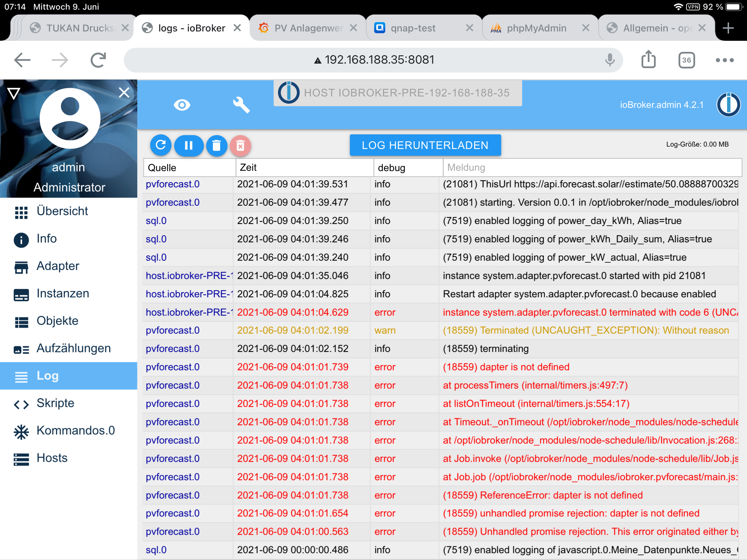Close the admin sidebar with X
Image resolution: width=747 pixels, height=560 pixels.
124,92
